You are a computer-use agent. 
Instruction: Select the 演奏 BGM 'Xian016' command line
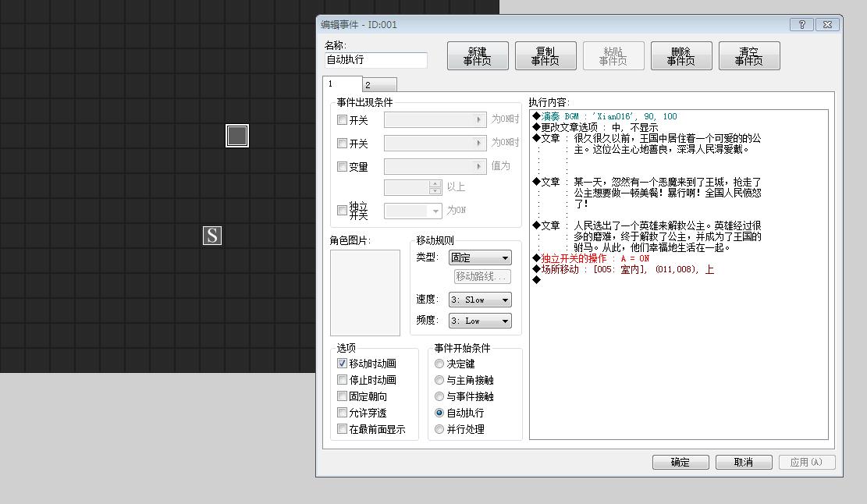click(x=604, y=116)
